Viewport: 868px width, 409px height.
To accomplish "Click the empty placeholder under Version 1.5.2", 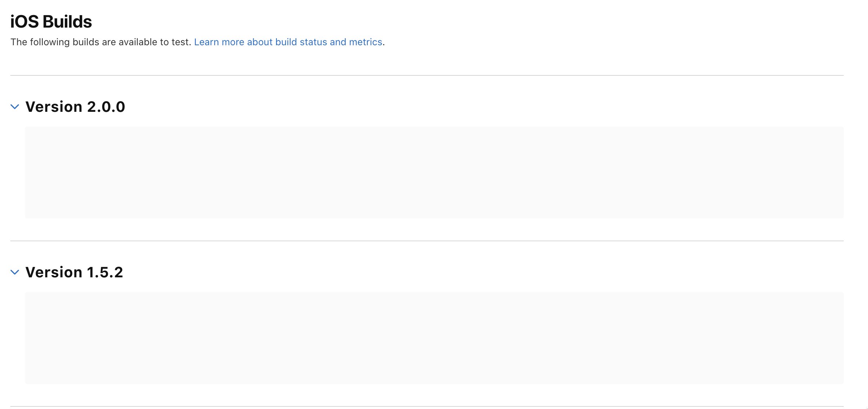I will 434,338.
